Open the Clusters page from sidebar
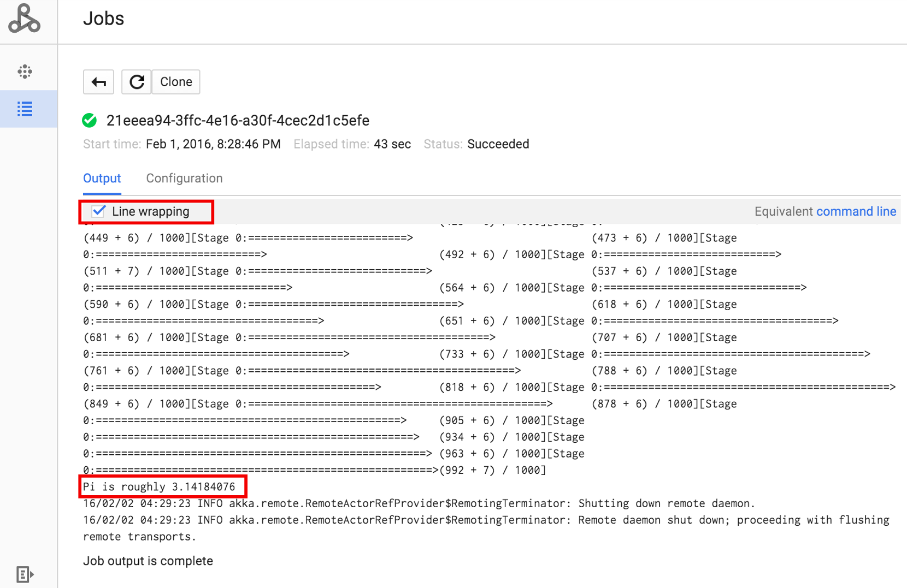The image size is (907, 588). coord(25,72)
